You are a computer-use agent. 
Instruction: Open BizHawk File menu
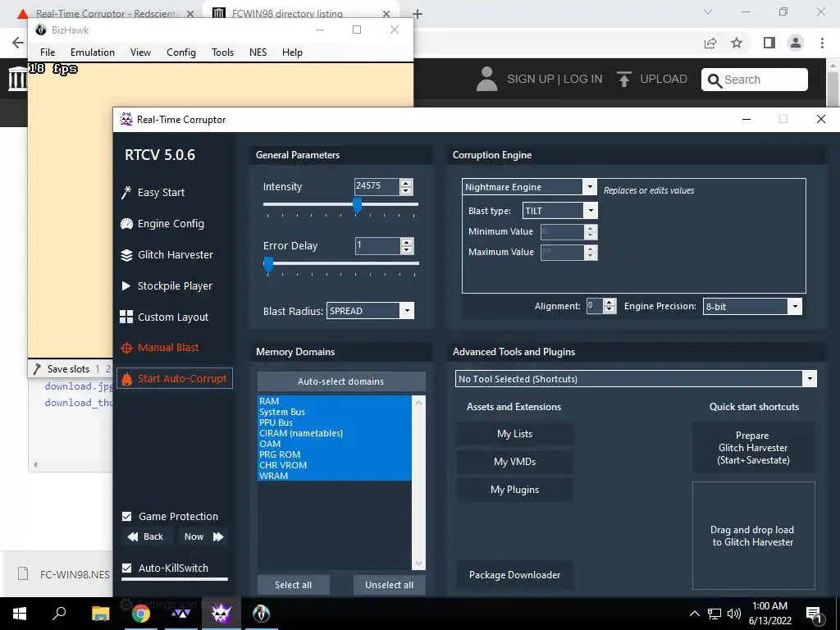point(48,52)
